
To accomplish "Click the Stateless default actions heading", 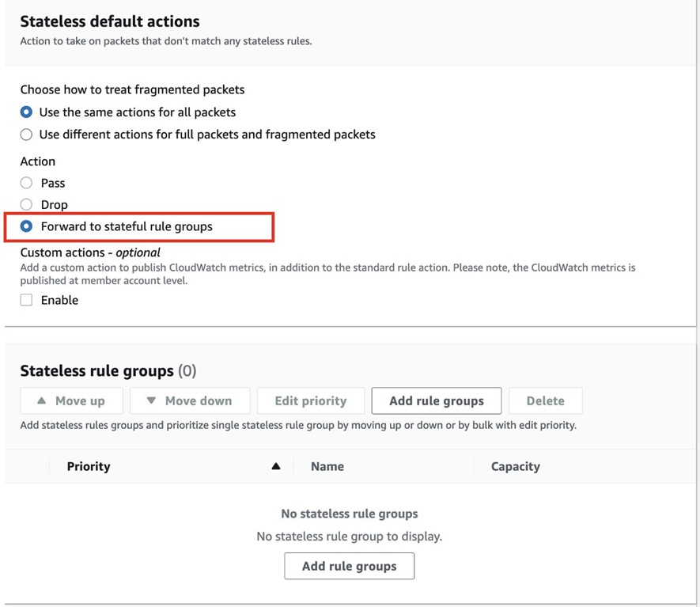I will click(x=110, y=21).
